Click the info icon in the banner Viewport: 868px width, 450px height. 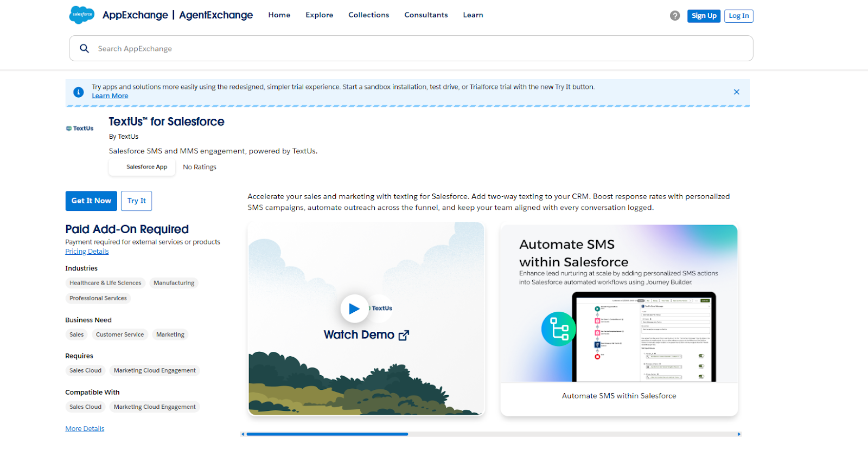[79, 92]
